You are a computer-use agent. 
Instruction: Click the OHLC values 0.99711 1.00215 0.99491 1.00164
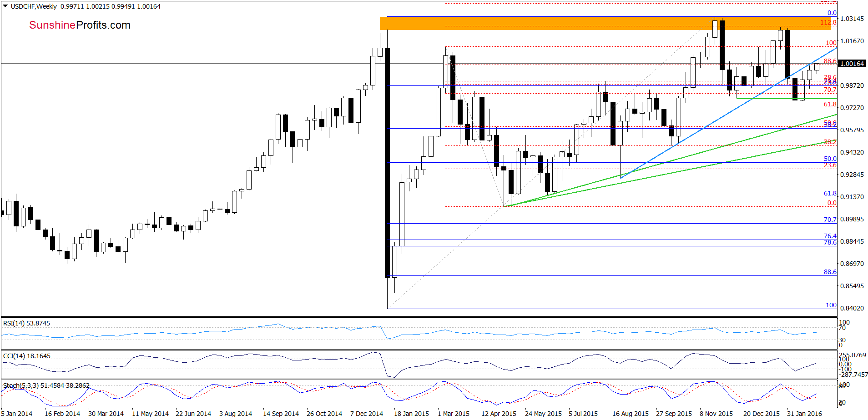pyautogui.click(x=111, y=6)
